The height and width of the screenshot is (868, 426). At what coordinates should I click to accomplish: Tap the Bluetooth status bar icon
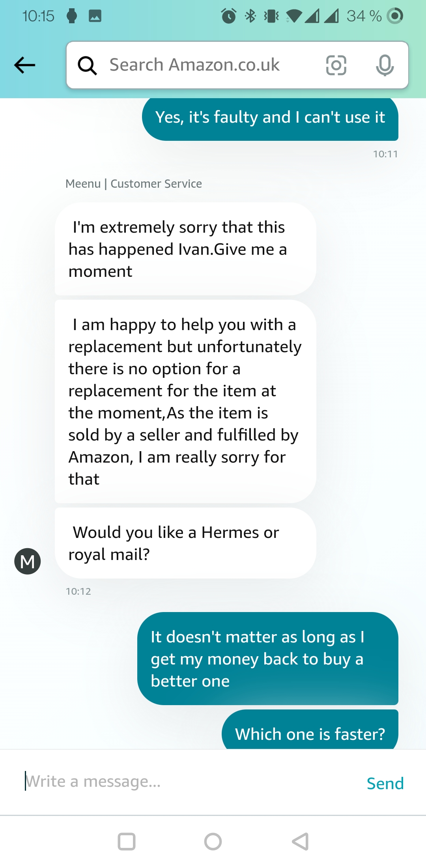coord(250,16)
